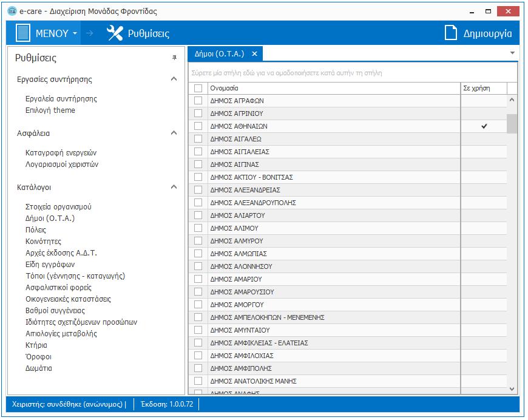Open Τόποι (γέννησης - καταγωγής)
Screen dimensions: 528x420
click(x=75, y=276)
